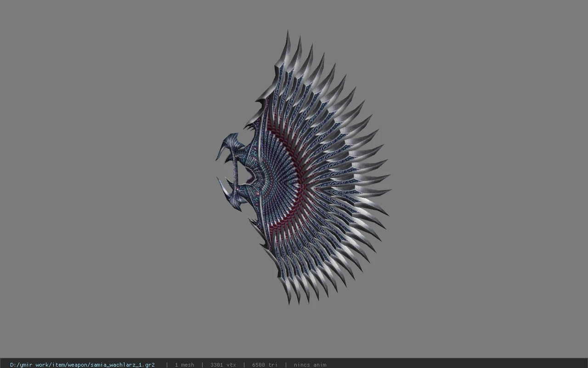This screenshot has width=588, height=368.
Task: Click the file path samia_wachlarz_1.gr2 in status bar
Action: (82, 365)
